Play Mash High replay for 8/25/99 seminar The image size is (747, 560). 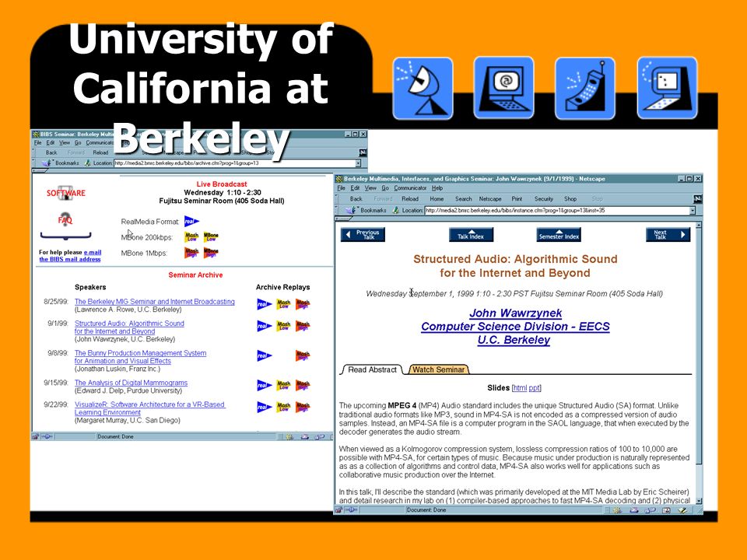303,304
